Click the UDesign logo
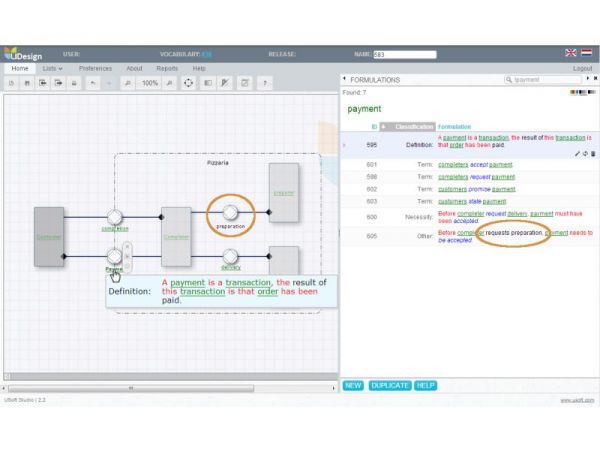The width and height of the screenshot is (600, 452). 23,54
